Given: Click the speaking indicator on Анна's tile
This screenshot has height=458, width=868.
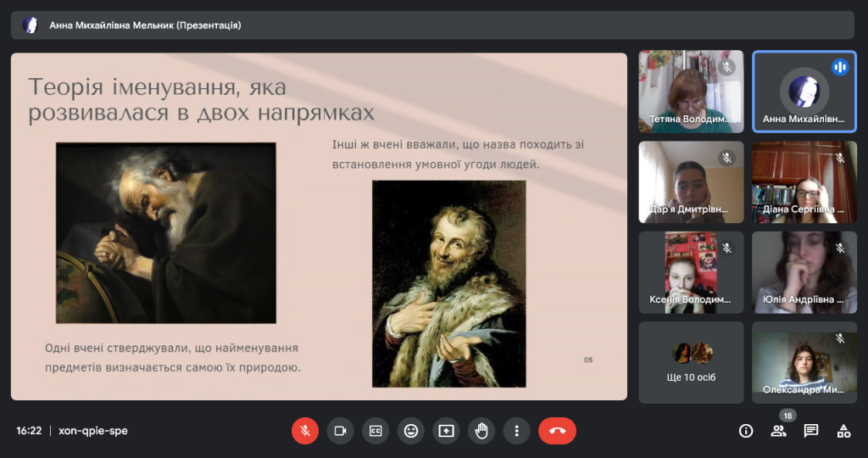Looking at the screenshot, I should pos(840,67).
